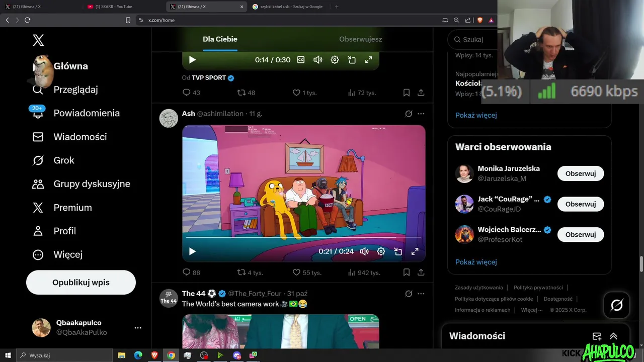Image resolution: width=644 pixels, height=362 pixels.
Task: Open more options on Ash's post
Action: (x=421, y=114)
